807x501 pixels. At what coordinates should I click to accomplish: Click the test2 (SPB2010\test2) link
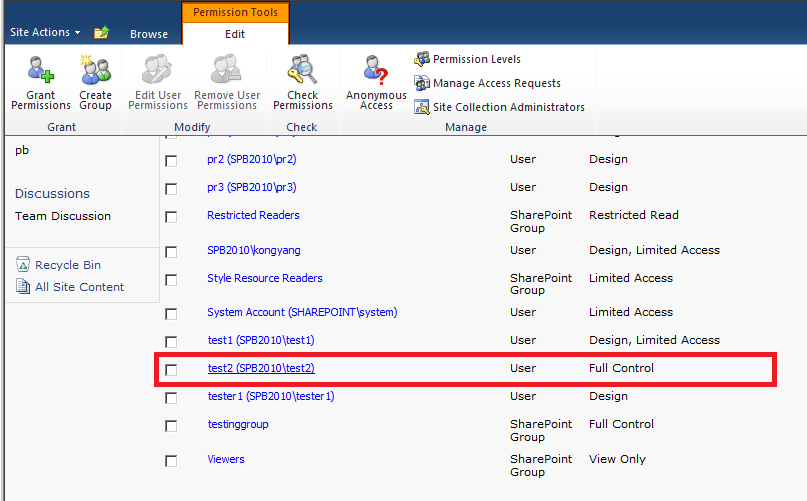[261, 368]
